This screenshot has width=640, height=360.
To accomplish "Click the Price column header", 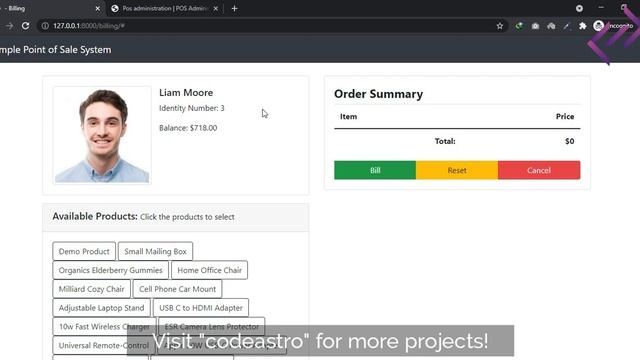I will 565,116.
